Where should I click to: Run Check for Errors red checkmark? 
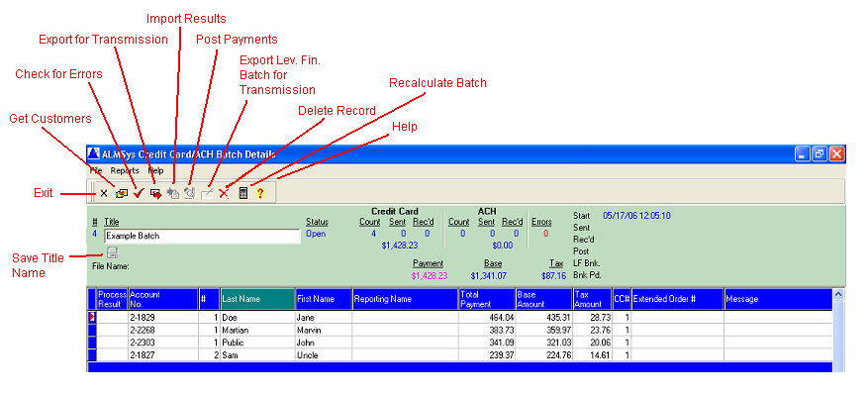coord(139,193)
